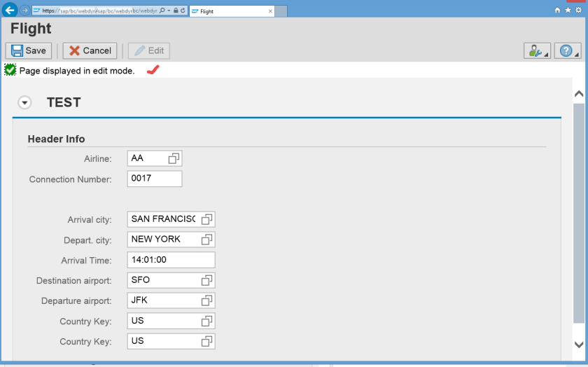Open value help for Depart. city

point(206,240)
